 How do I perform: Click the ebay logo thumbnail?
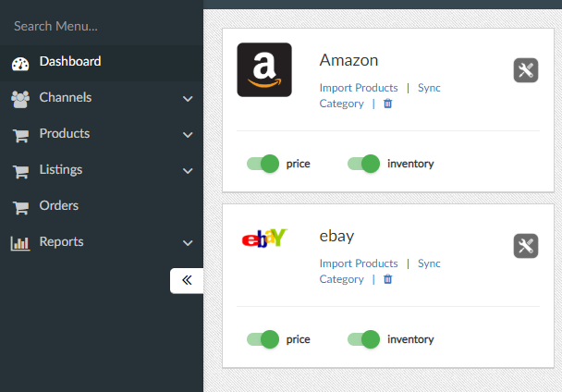[263, 239]
